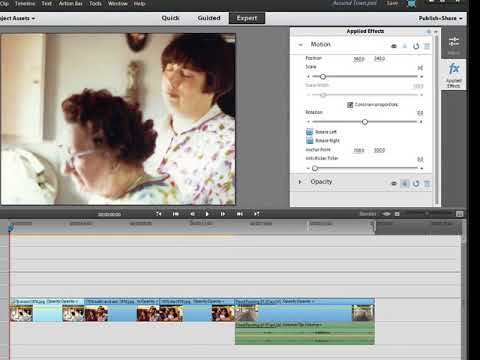Open the Window menu

coord(118,4)
